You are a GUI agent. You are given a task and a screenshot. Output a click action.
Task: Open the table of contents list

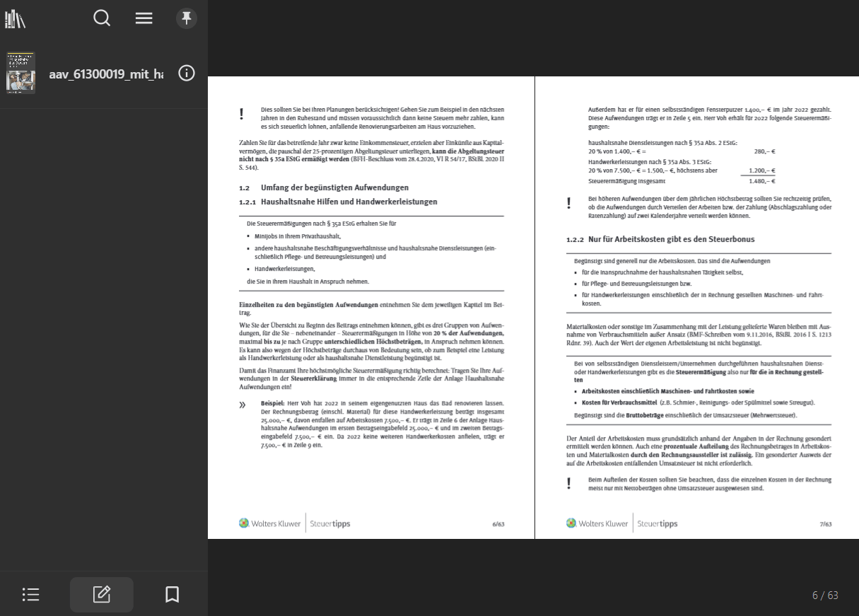pos(31,595)
